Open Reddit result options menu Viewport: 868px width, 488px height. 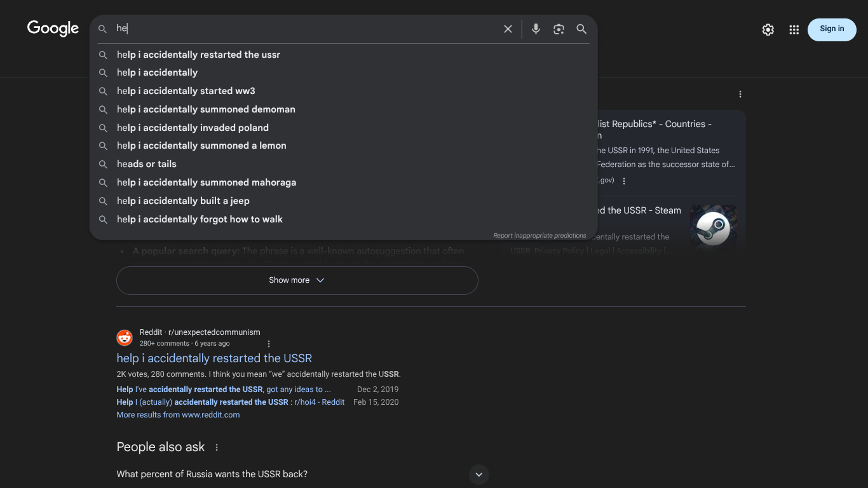click(x=269, y=344)
